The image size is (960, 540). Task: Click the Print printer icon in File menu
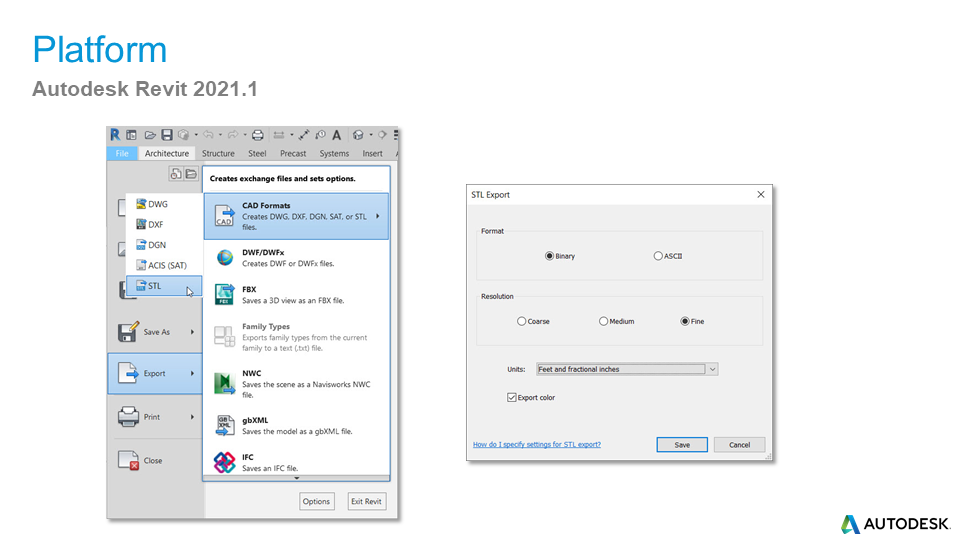click(x=128, y=417)
